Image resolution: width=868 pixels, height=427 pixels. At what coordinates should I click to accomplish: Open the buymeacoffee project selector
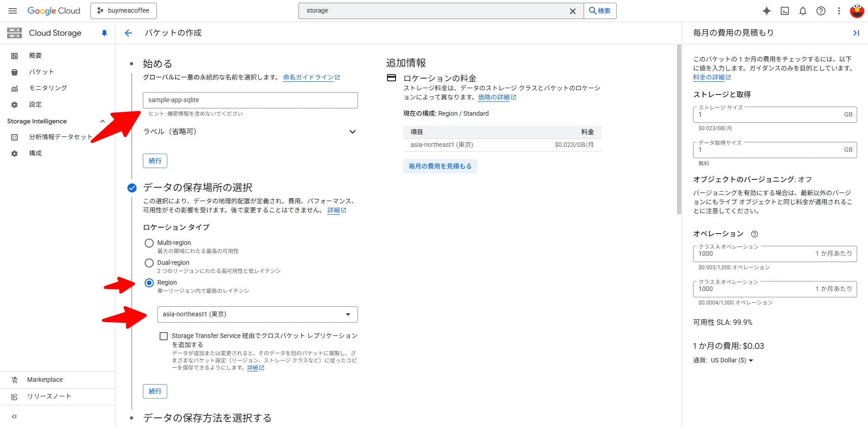coord(123,10)
